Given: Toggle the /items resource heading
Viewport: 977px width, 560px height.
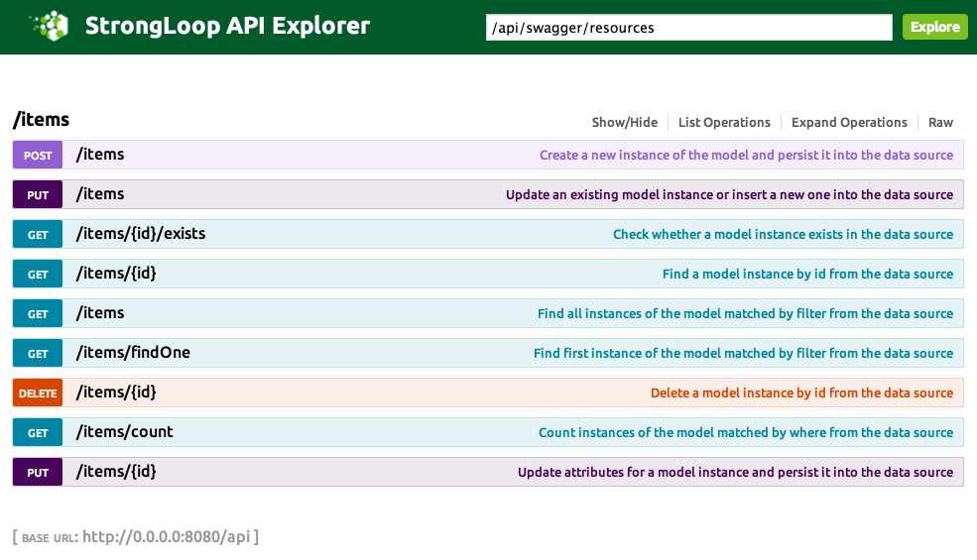Looking at the screenshot, I should tap(41, 120).
